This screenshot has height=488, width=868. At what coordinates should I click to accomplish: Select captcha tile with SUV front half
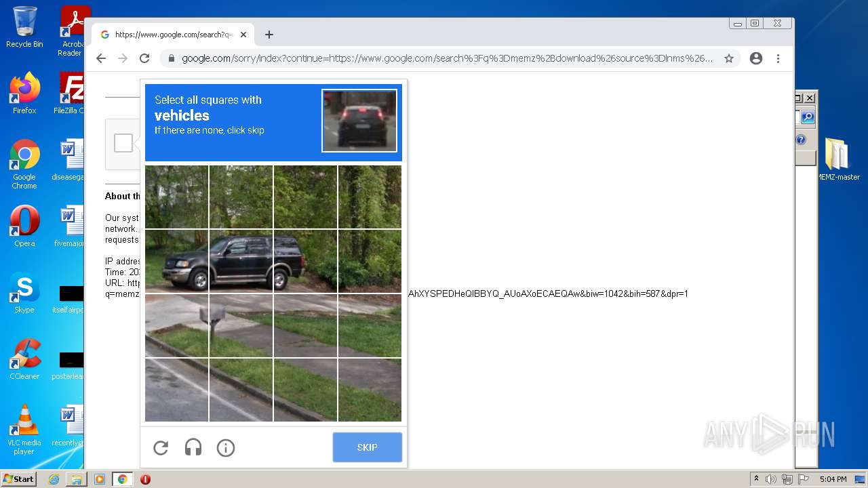coord(176,261)
